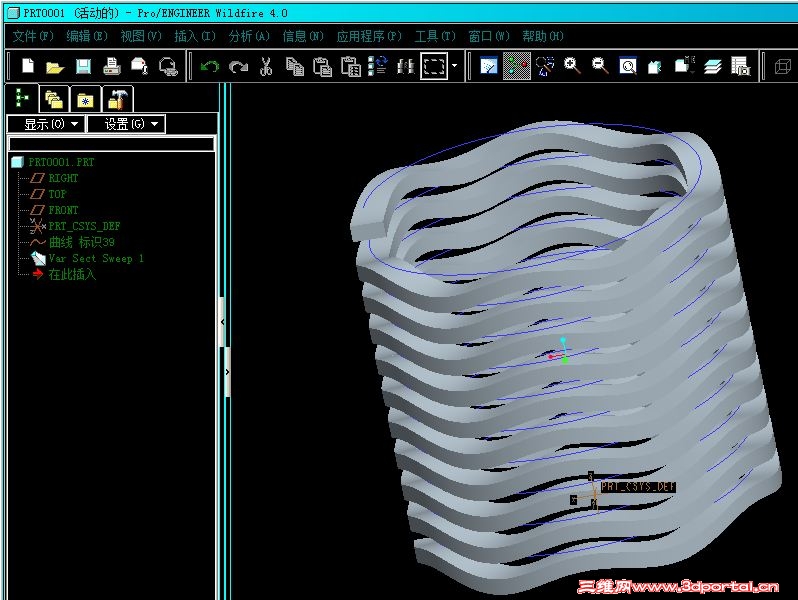Viewport: 798px width, 600px height.
Task: Redo the last undone action
Action: coord(238,67)
